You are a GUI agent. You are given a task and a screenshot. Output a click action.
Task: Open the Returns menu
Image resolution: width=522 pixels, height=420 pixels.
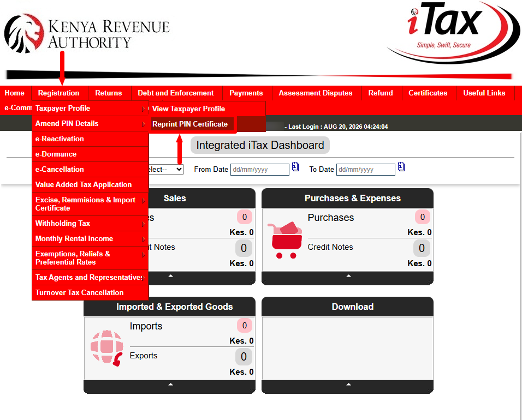tap(109, 93)
